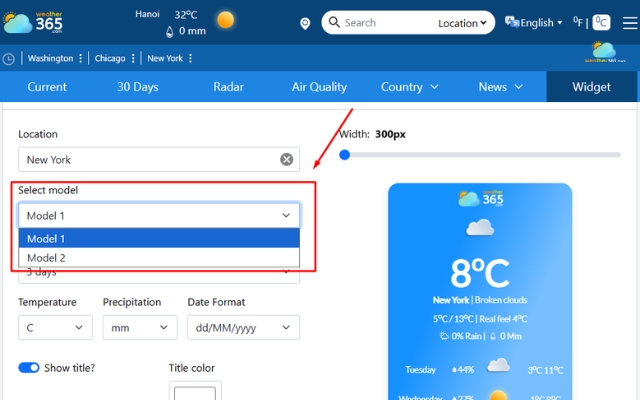This screenshot has width=640, height=400.
Task: Open the 3 days forecast dropdown
Action: (159, 276)
